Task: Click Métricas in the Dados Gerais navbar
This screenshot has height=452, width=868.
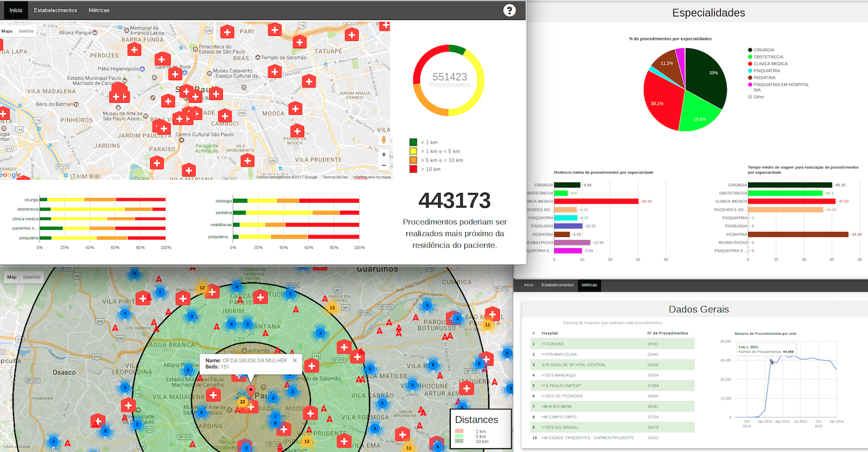Action: pyautogui.click(x=589, y=285)
